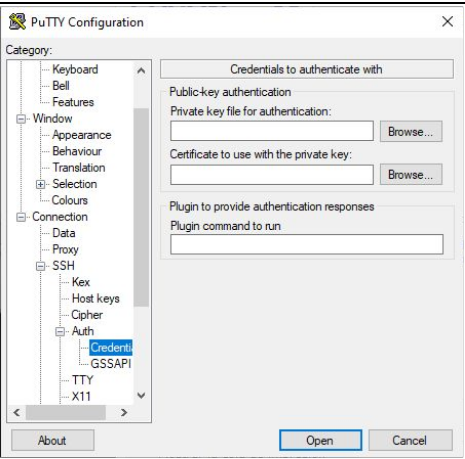Open the X11 settings

tap(81, 396)
